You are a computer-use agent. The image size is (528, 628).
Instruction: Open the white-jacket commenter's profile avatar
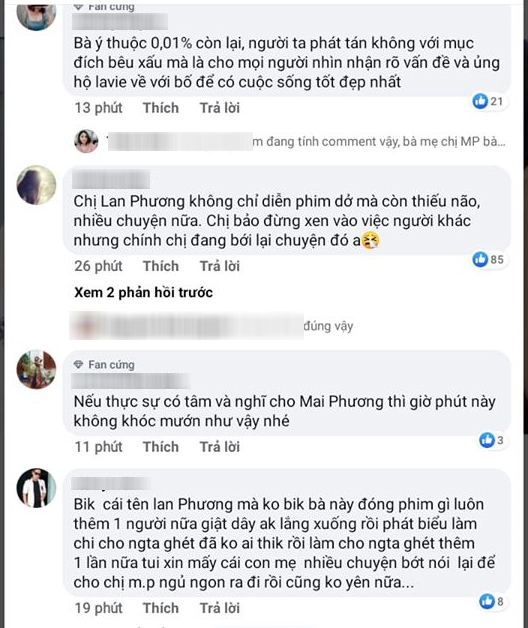pyautogui.click(x=36, y=488)
